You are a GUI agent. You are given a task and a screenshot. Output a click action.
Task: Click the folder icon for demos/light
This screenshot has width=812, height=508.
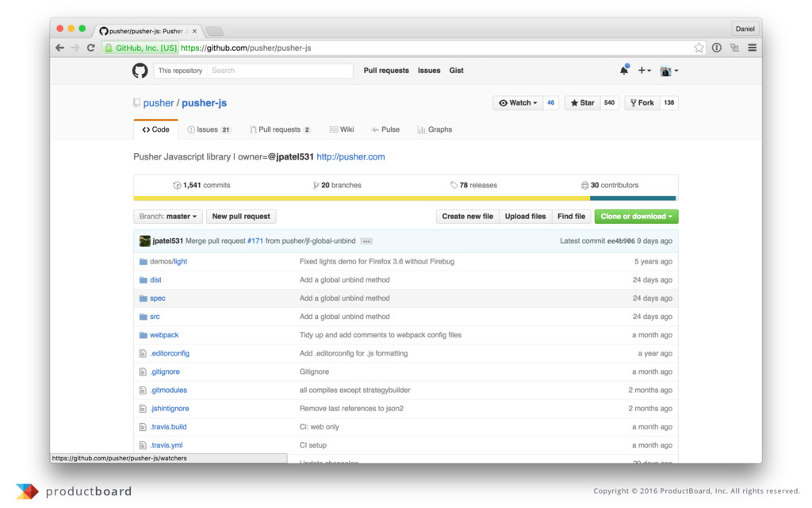(x=143, y=262)
